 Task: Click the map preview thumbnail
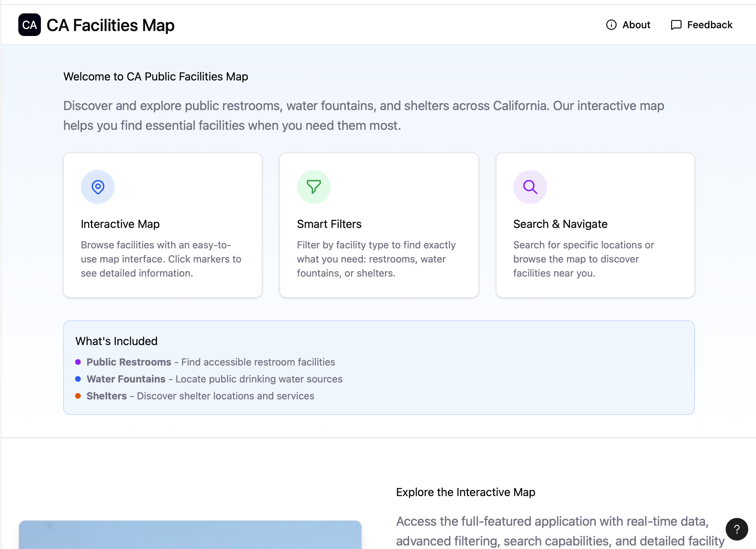coord(190,535)
